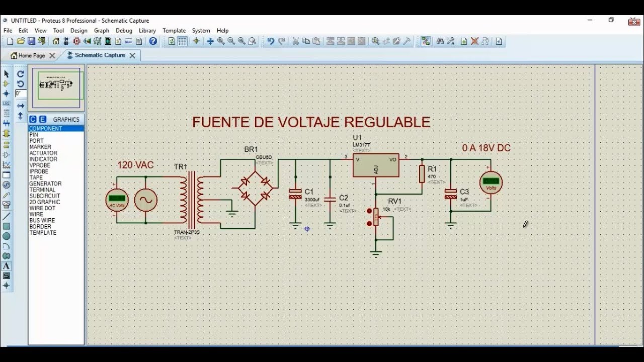Click the X-Mirror horizontal flip icon
The image size is (644, 362).
coord(21,106)
